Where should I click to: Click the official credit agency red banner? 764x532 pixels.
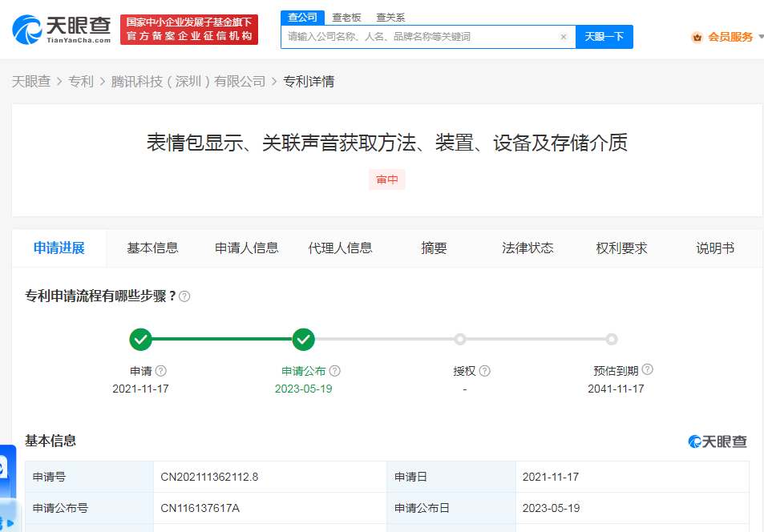[189, 29]
